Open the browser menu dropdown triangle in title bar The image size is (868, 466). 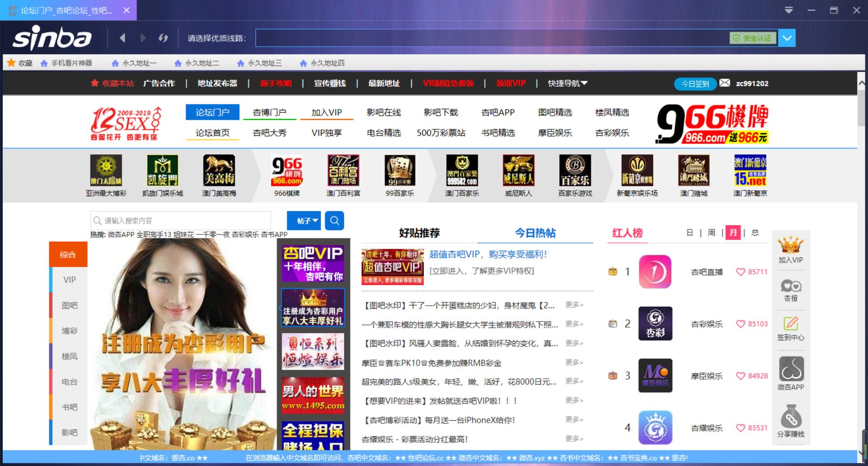[789, 10]
